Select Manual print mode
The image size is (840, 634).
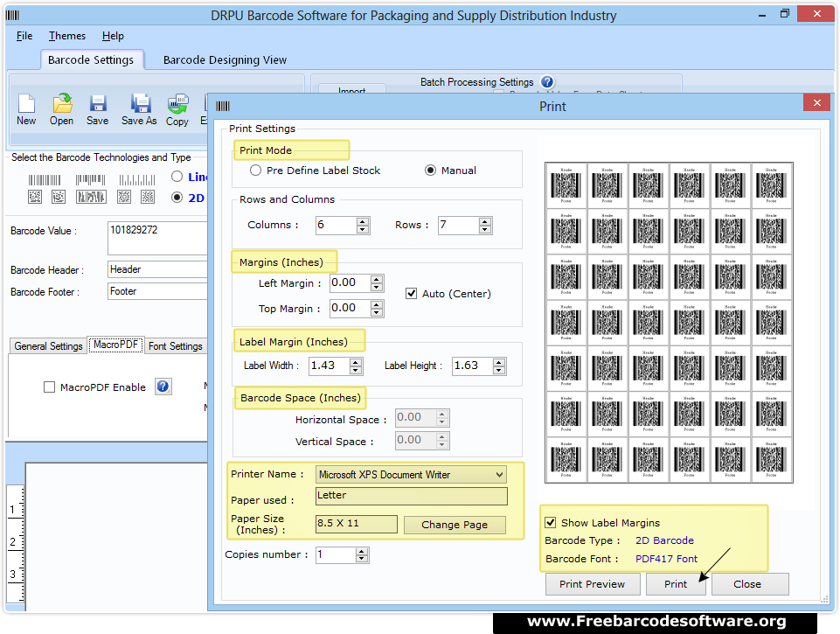tap(430, 171)
